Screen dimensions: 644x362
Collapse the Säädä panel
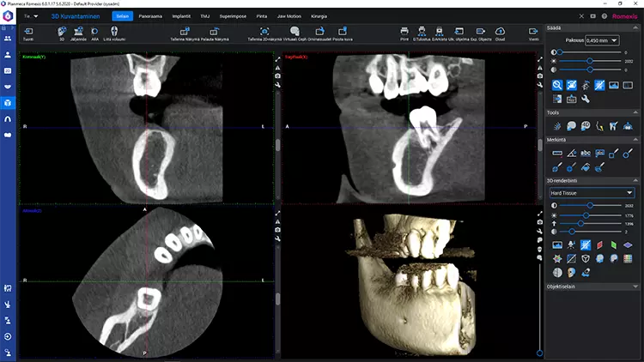tap(635, 28)
